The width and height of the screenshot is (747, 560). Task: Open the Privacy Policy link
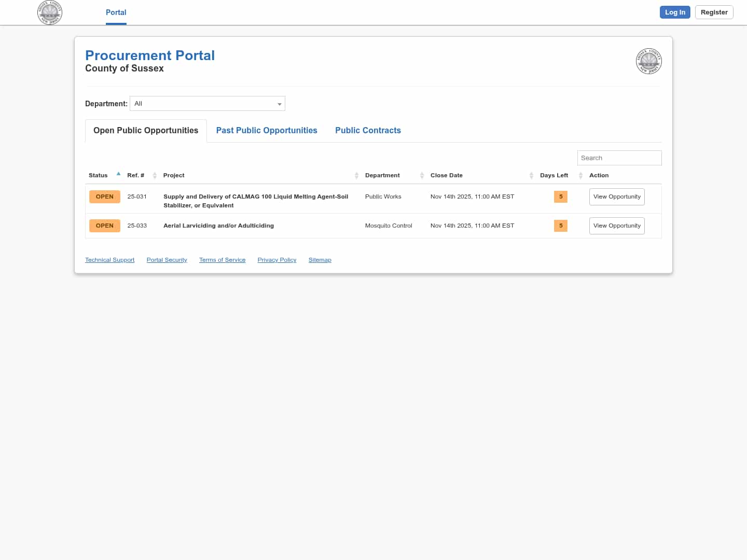(276, 260)
